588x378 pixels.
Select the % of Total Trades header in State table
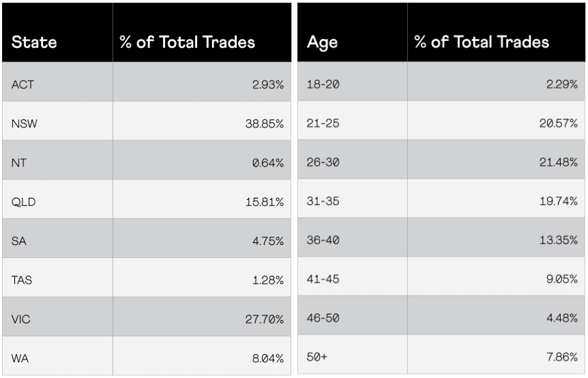pos(187,42)
